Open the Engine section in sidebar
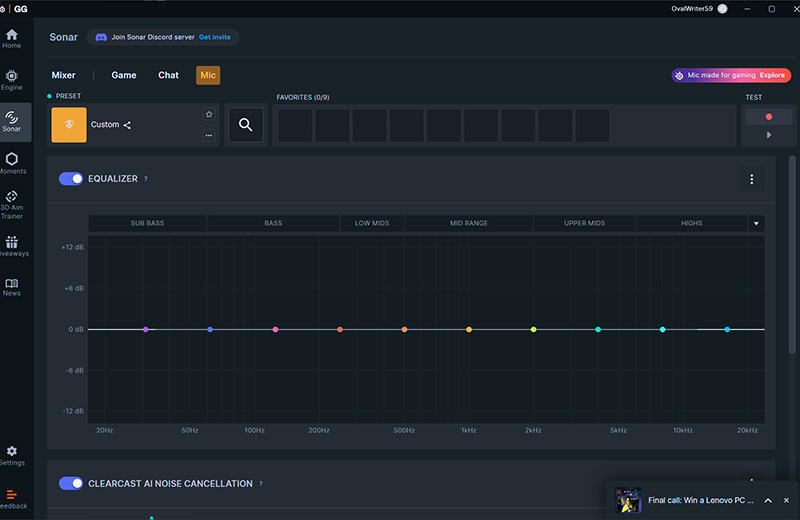Viewport: 800px width, 520px height. [12, 79]
